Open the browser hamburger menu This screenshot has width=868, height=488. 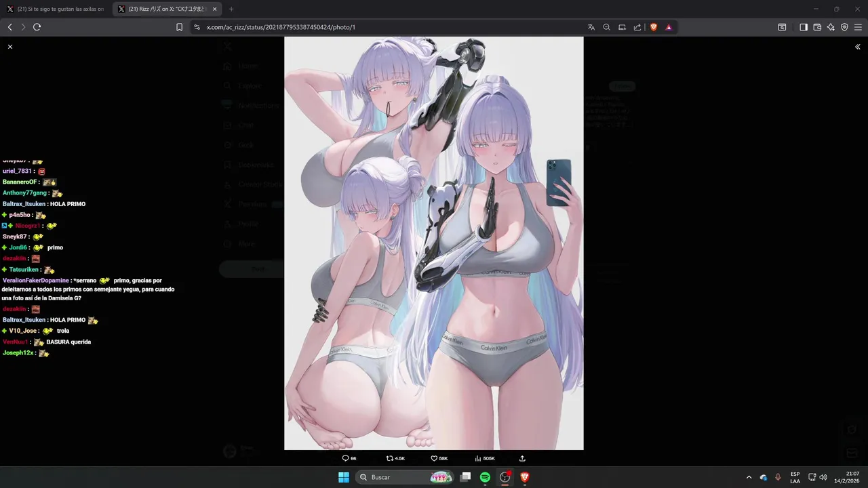(858, 27)
